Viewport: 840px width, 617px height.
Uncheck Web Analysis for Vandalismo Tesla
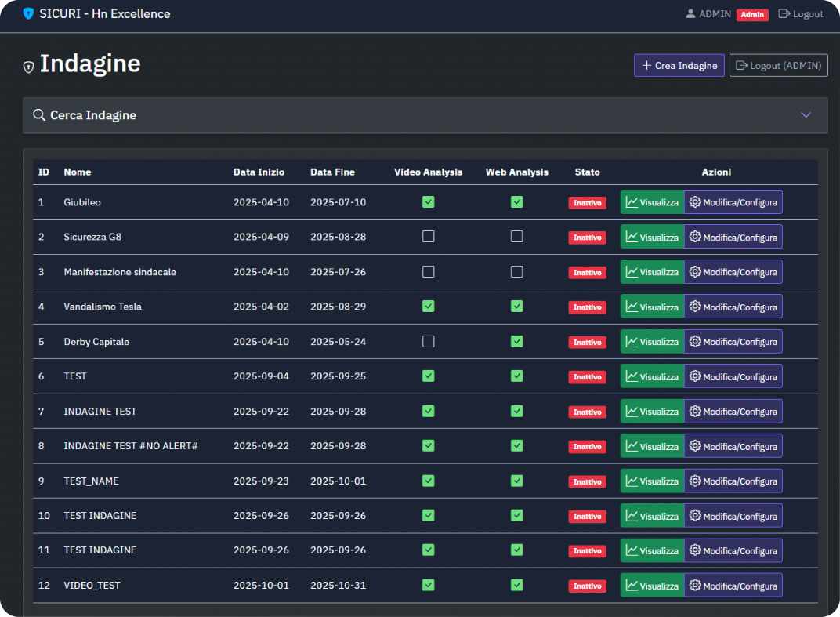coord(516,306)
